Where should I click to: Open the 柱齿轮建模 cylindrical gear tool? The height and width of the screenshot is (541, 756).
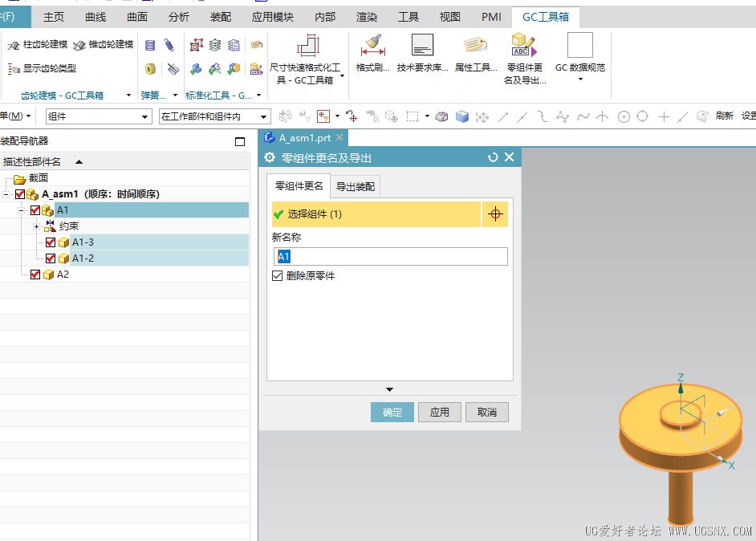click(38, 45)
